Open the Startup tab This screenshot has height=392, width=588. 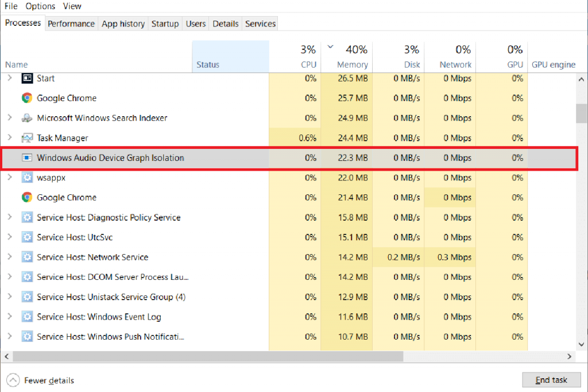pyautogui.click(x=165, y=24)
